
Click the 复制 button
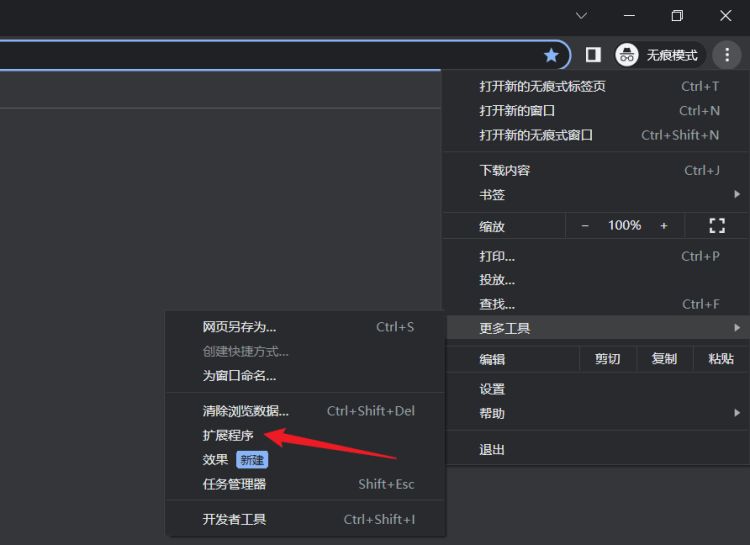pos(664,359)
